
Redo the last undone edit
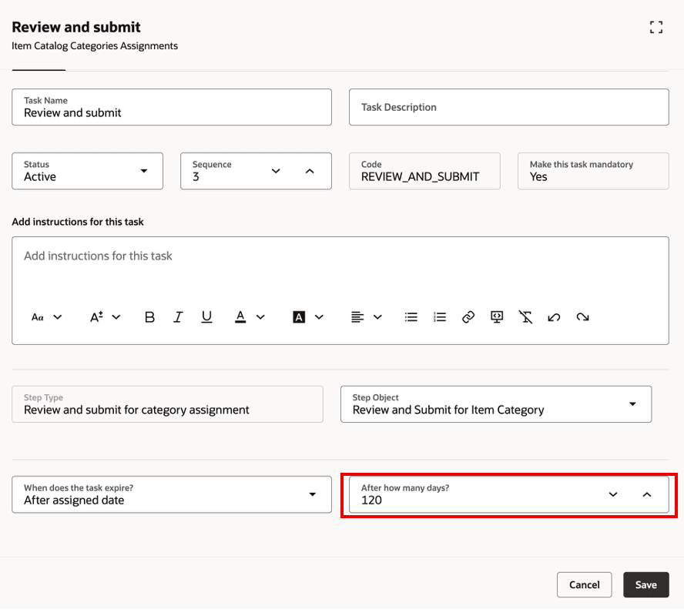(x=582, y=317)
